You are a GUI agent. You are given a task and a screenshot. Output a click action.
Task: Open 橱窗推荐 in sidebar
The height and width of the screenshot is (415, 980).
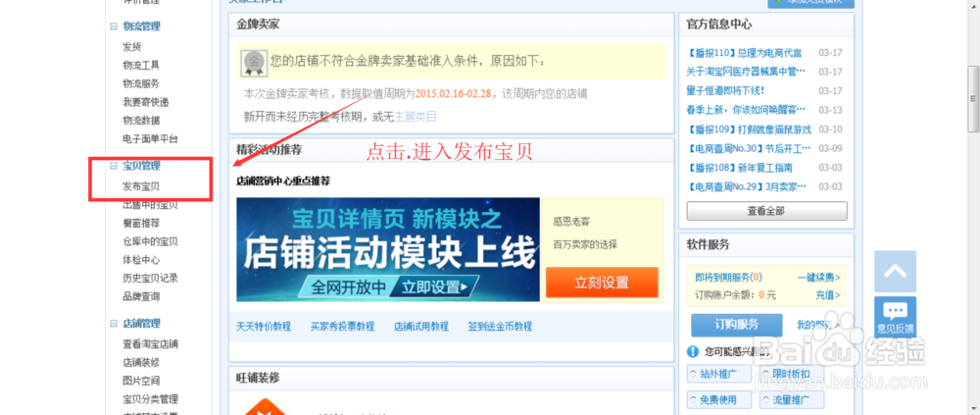coord(141,223)
